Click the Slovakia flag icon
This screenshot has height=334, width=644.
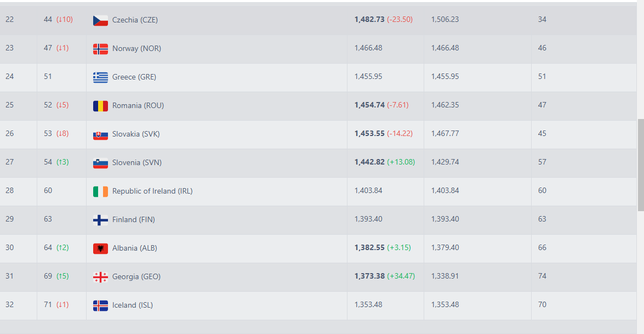(100, 134)
